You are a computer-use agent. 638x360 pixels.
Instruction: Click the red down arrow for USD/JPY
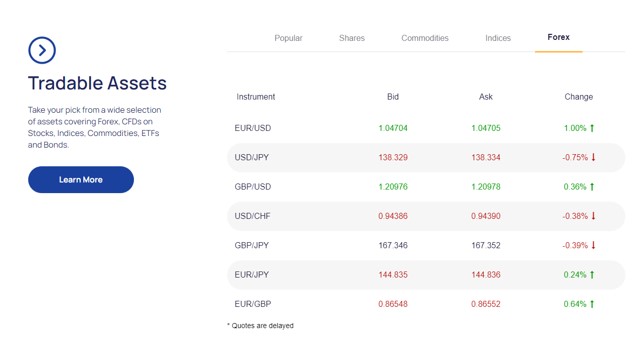pos(593,157)
